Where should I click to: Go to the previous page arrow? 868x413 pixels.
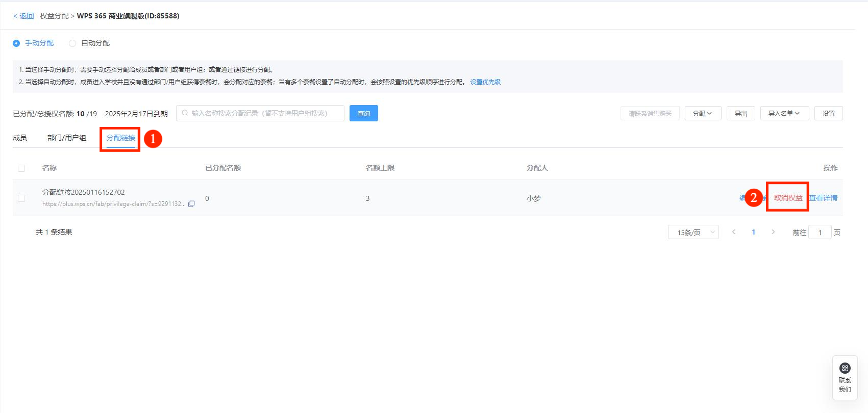click(x=734, y=232)
